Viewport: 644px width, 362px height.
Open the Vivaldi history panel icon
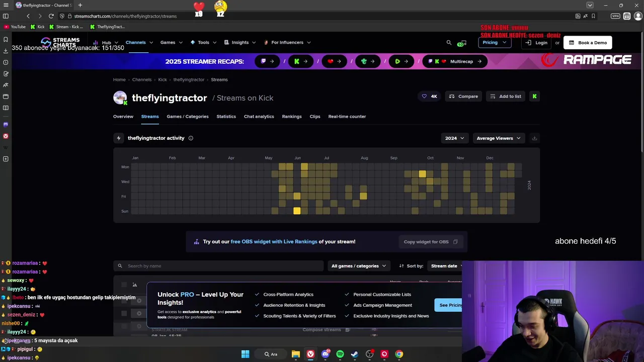point(6,62)
